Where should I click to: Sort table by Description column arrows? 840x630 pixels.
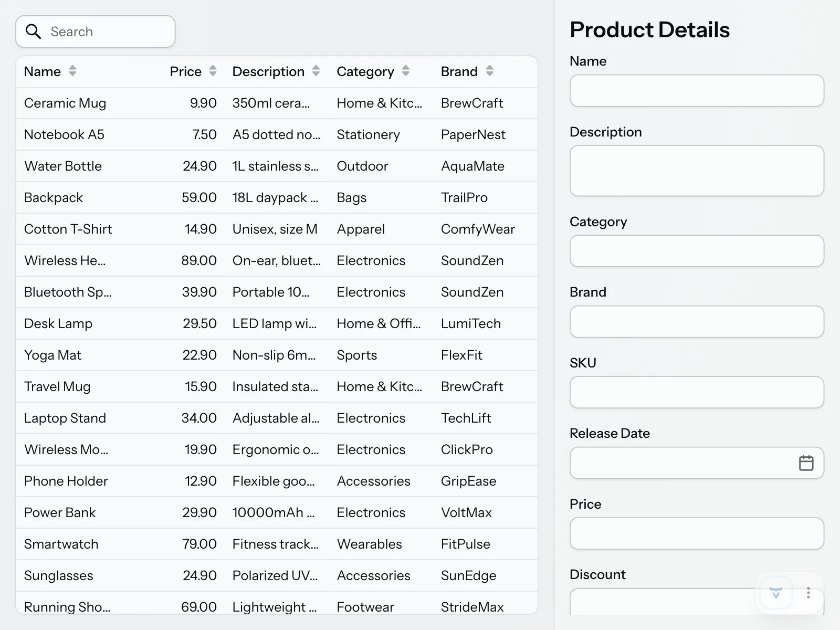tap(316, 71)
